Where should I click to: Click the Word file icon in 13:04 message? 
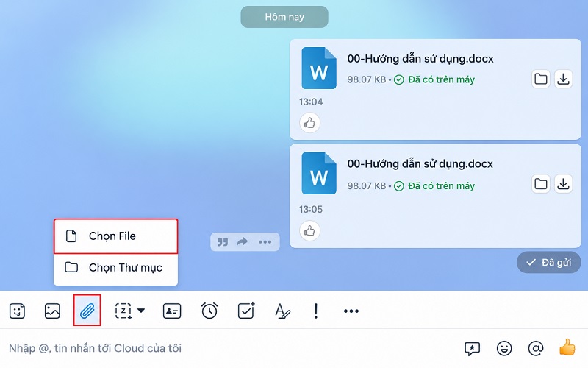[x=319, y=68]
